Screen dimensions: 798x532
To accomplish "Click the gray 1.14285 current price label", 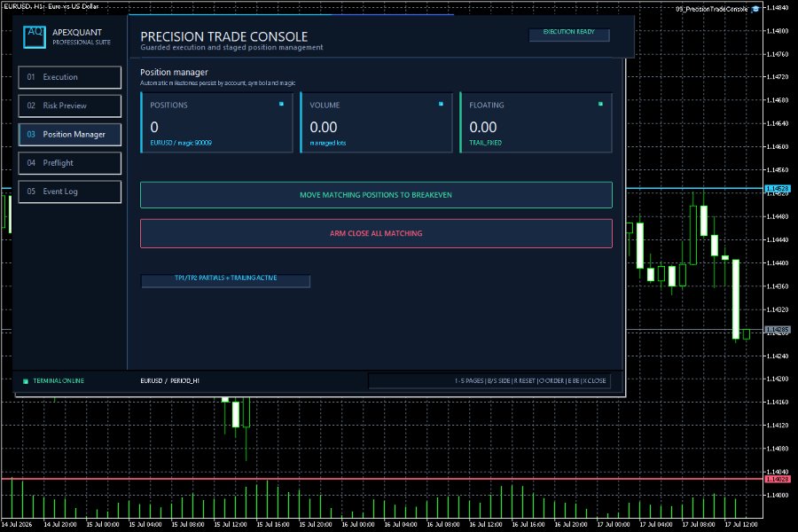I will pyautogui.click(x=778, y=330).
